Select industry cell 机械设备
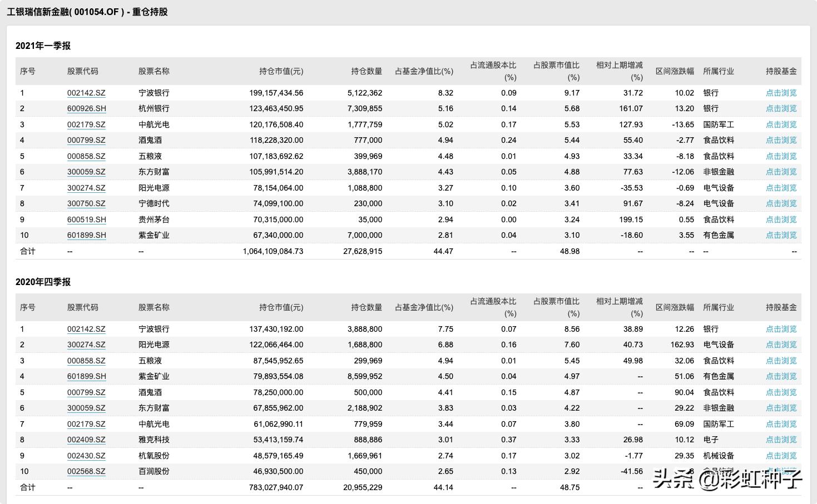This screenshot has height=504, width=817. pyautogui.click(x=719, y=456)
